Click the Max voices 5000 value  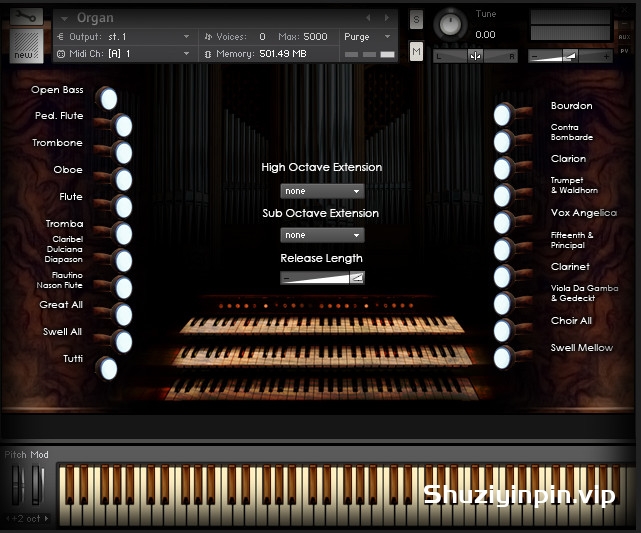point(315,37)
